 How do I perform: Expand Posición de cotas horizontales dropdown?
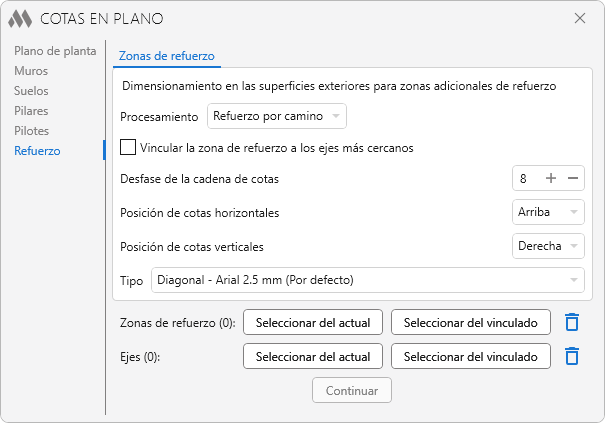548,212
